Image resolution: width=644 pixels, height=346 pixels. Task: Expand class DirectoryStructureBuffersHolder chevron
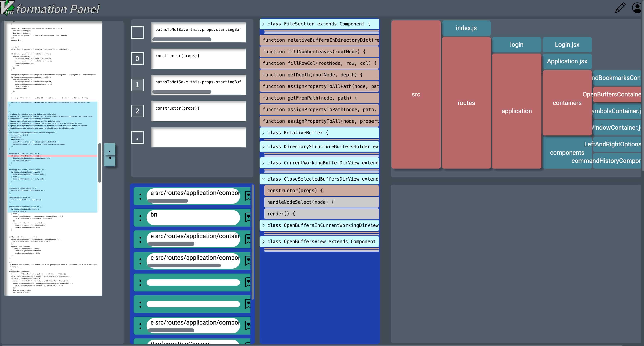[263, 147]
